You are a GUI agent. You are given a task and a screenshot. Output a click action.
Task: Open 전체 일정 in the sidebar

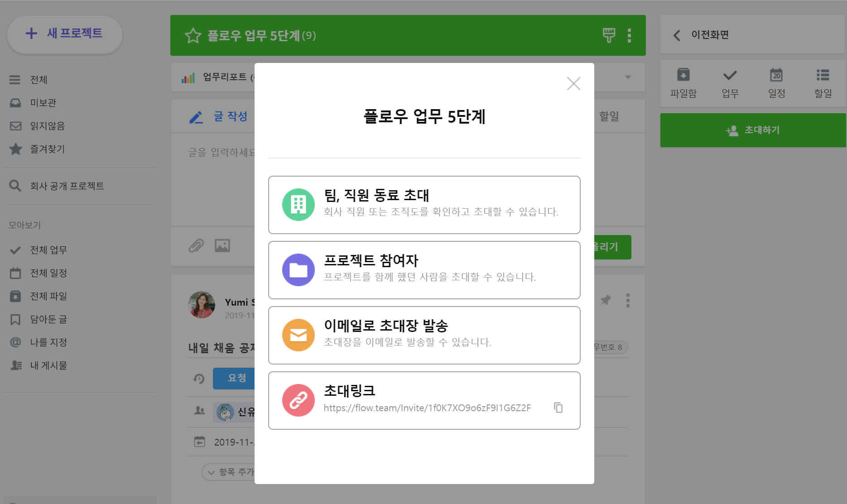click(x=48, y=273)
